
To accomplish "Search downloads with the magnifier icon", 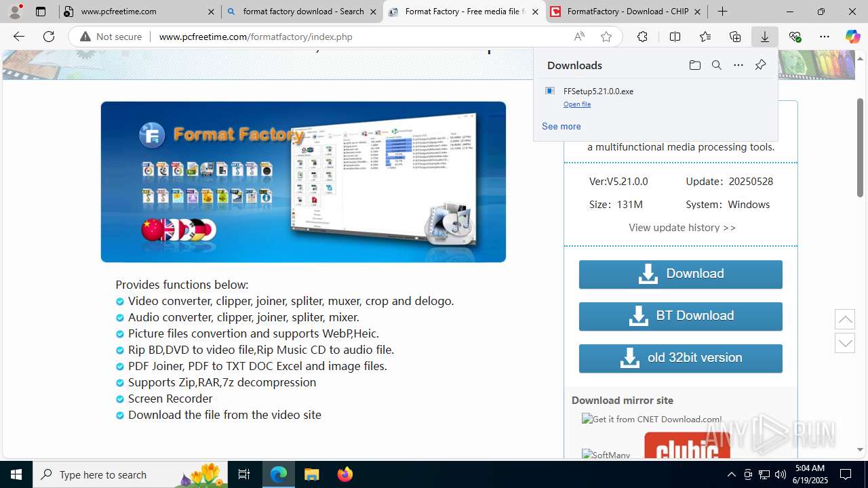I will [x=717, y=65].
